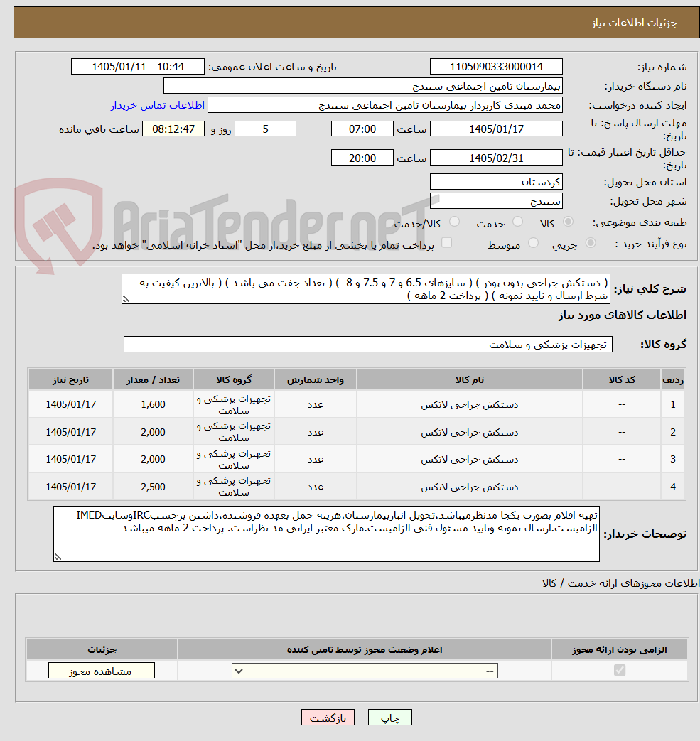The height and width of the screenshot is (741, 700).
Task: Click the price validity date 1405/02/31 field
Action: coord(496,158)
